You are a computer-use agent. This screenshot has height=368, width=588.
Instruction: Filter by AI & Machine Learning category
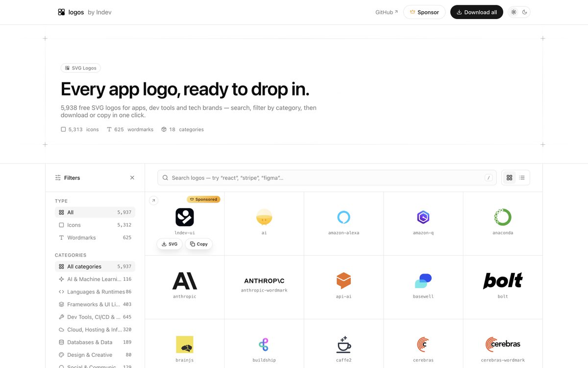95,279
